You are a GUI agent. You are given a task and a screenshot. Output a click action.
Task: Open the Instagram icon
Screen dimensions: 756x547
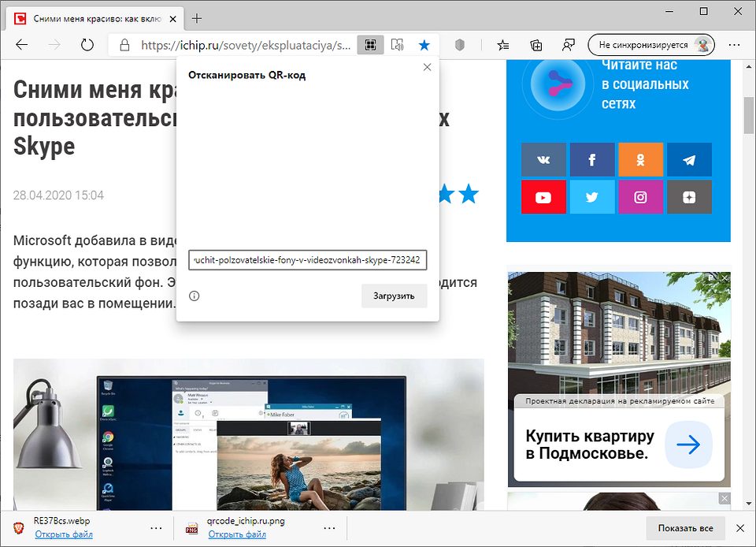[x=640, y=197]
